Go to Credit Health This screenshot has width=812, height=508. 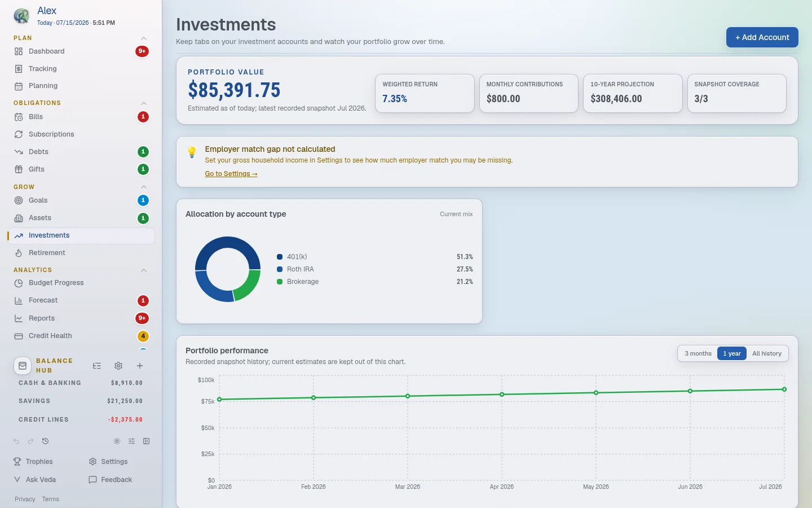pos(81,336)
